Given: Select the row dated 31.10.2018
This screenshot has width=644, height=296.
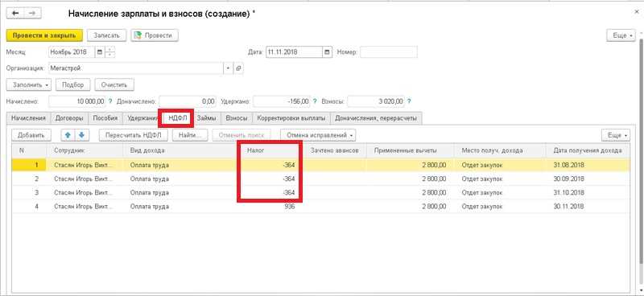Looking at the screenshot, I should click(x=320, y=192).
